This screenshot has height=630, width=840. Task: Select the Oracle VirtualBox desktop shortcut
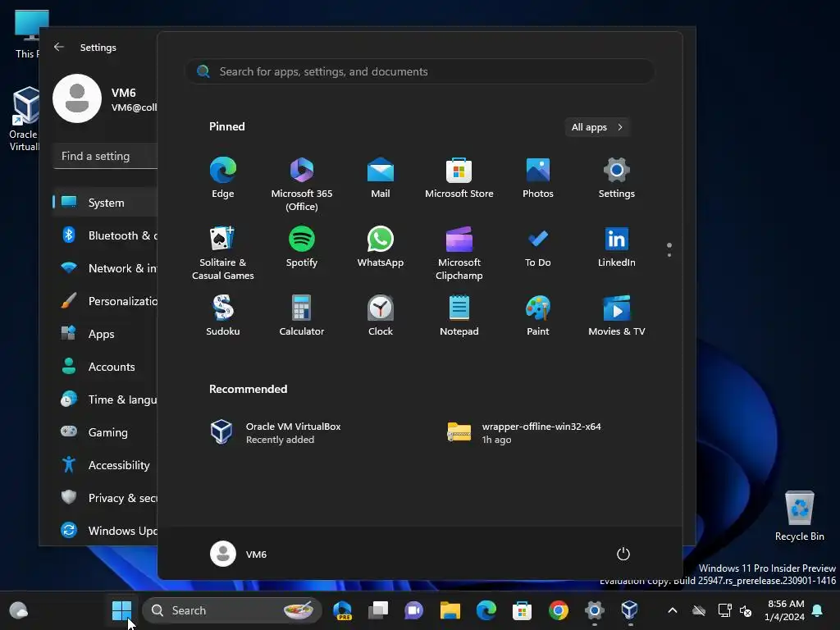(x=24, y=119)
